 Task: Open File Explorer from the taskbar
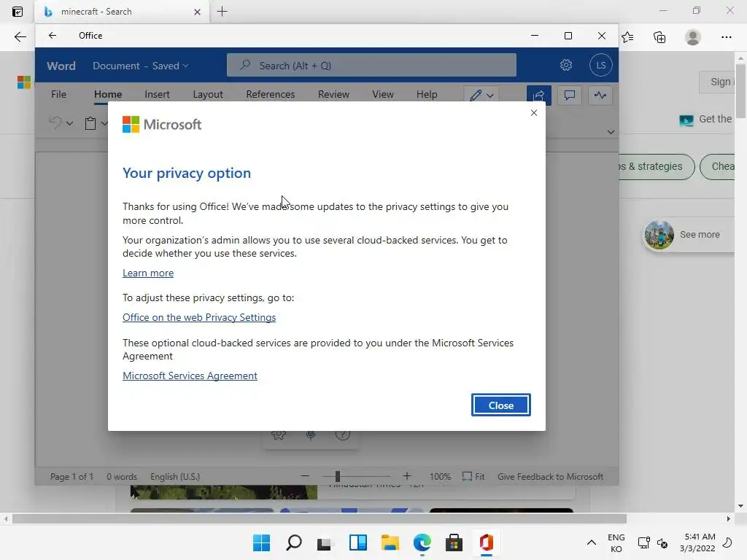(x=390, y=542)
